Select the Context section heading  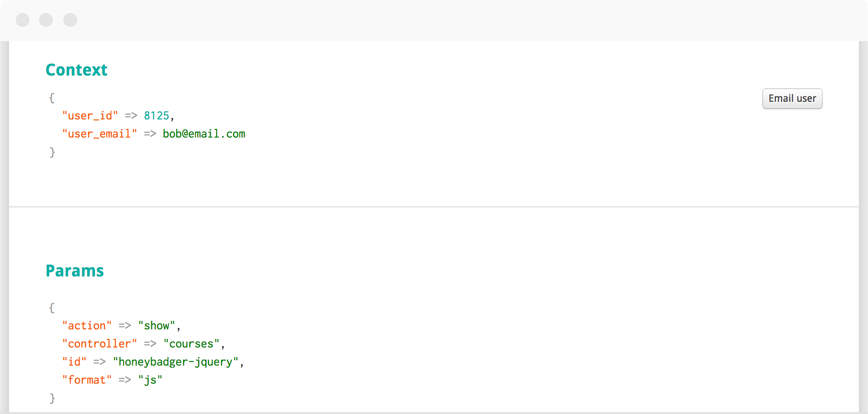click(x=76, y=70)
